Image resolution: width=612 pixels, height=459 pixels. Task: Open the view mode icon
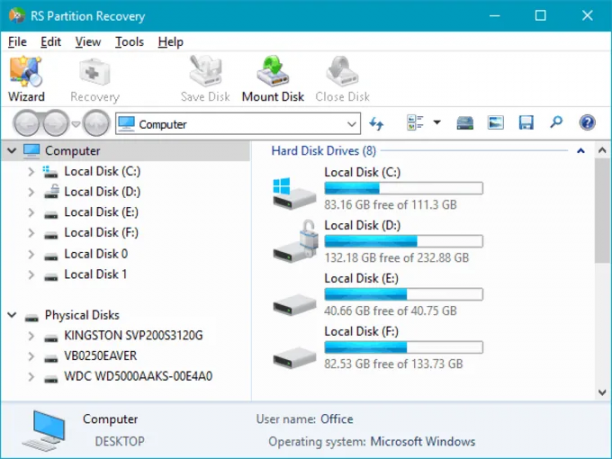(415, 123)
